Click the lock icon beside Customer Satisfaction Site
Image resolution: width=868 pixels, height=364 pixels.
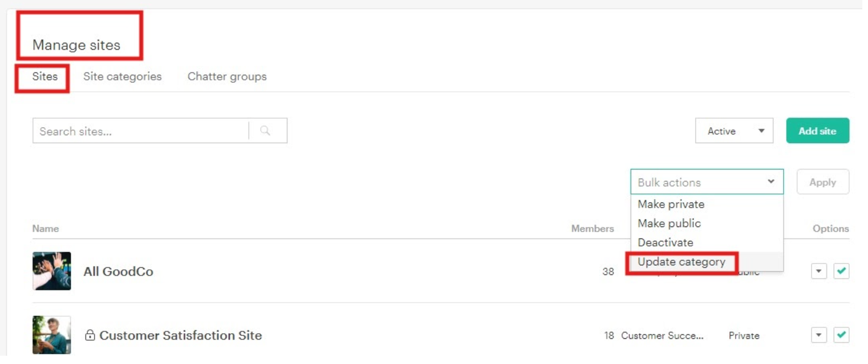click(90, 335)
